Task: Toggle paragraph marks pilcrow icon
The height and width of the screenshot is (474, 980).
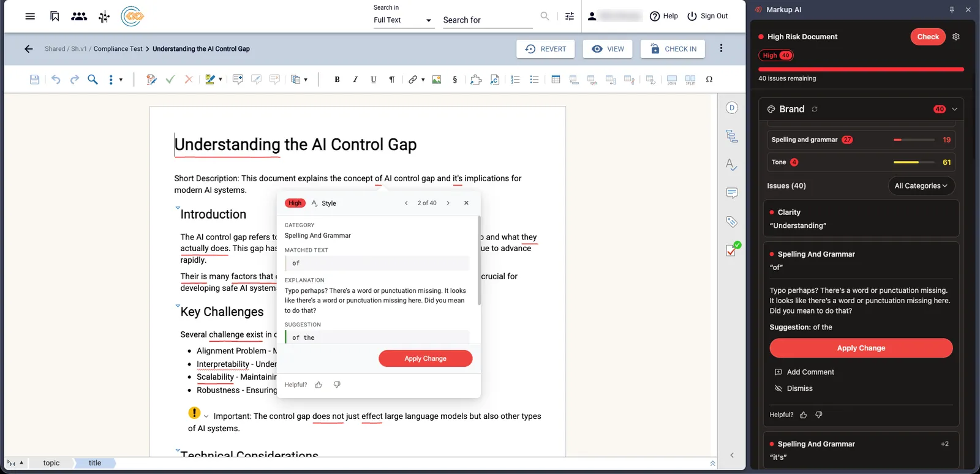Action: 392,80
